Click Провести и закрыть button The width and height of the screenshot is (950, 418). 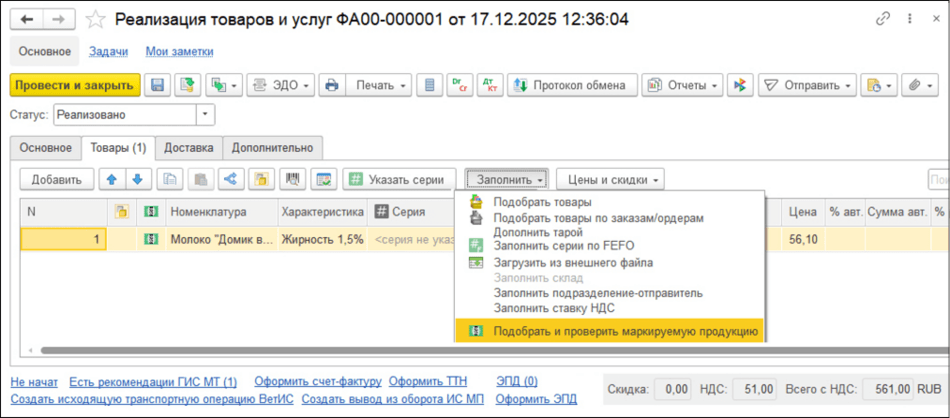point(75,85)
